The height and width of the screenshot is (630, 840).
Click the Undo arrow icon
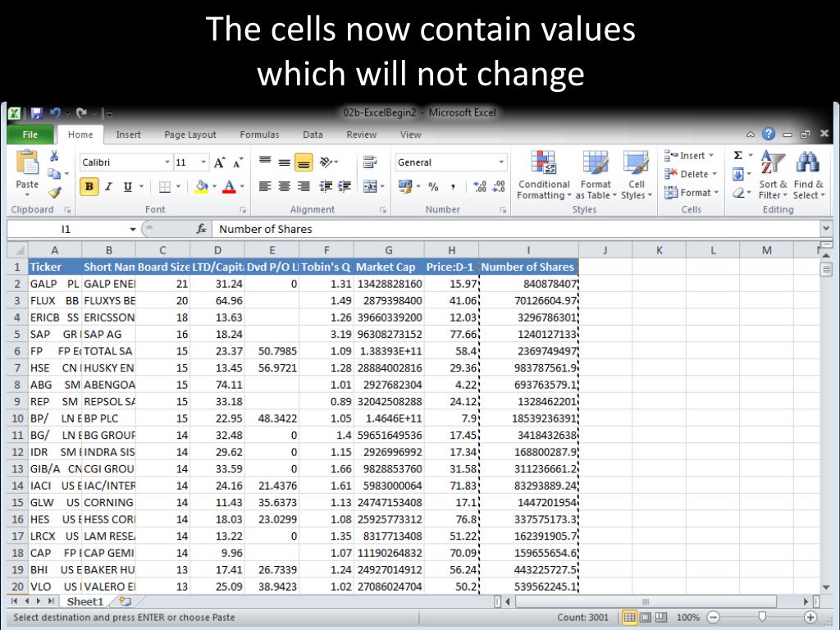(x=55, y=113)
